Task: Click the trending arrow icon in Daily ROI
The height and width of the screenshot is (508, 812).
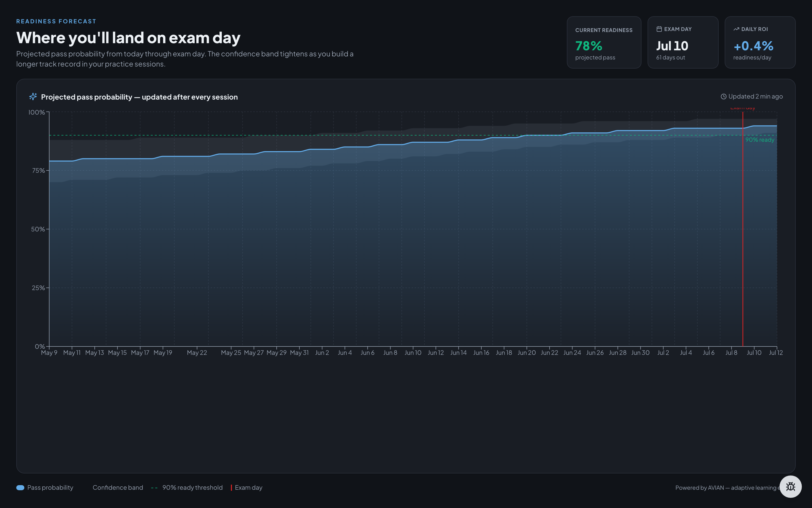Action: [x=736, y=29]
